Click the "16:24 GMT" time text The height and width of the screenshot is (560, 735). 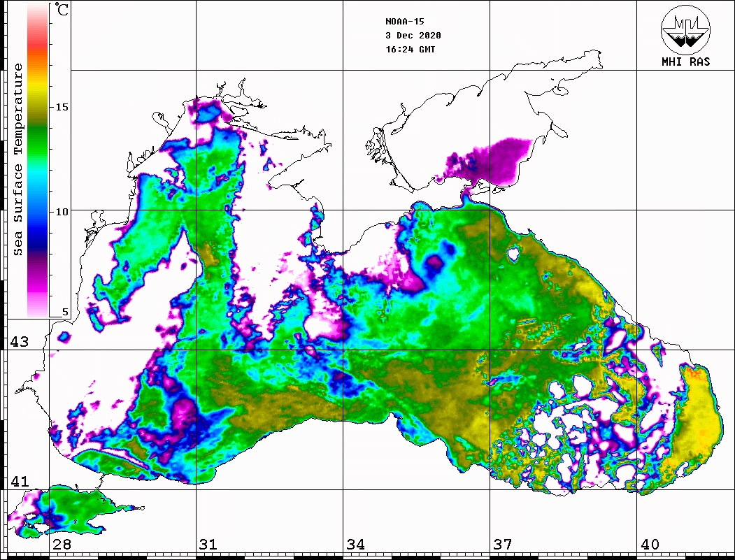tap(410, 49)
